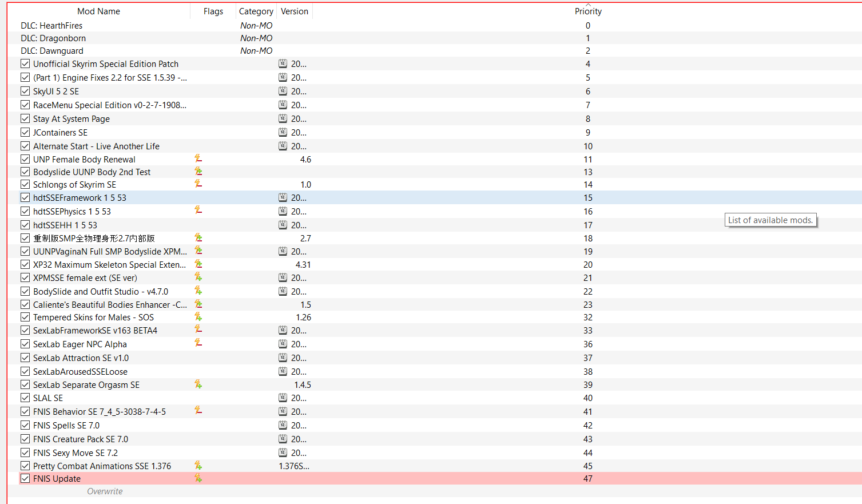Uncheck Alternate Start - Live Another Life
Screen dimensions: 862x504
[25, 146]
